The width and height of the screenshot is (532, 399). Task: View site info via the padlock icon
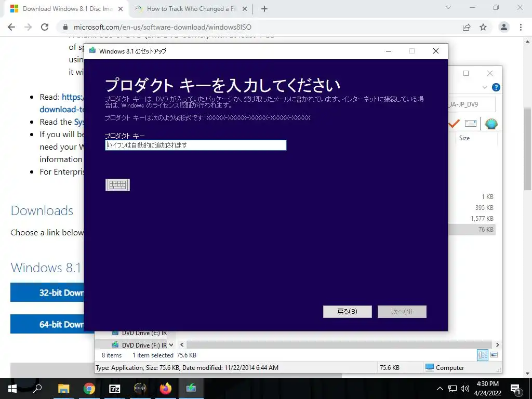click(66, 27)
